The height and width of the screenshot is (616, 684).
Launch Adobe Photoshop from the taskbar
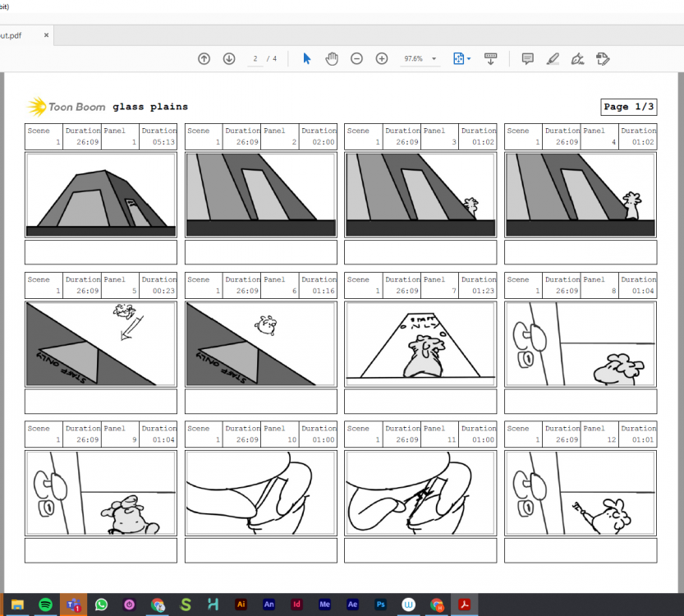coord(380,605)
